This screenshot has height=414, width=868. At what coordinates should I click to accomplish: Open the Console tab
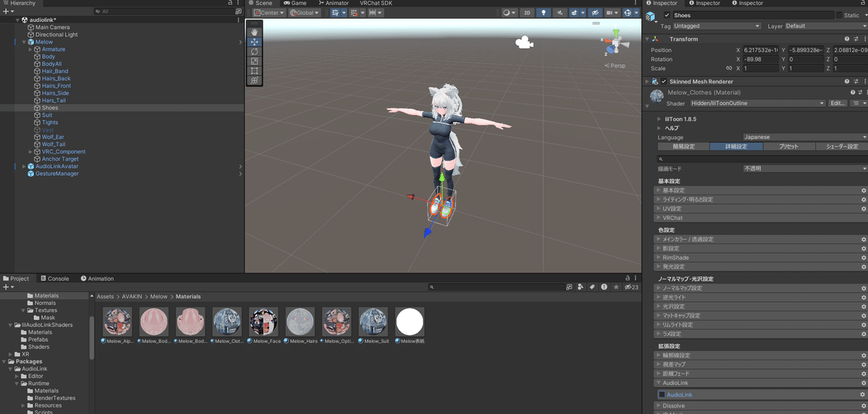pyautogui.click(x=54, y=279)
